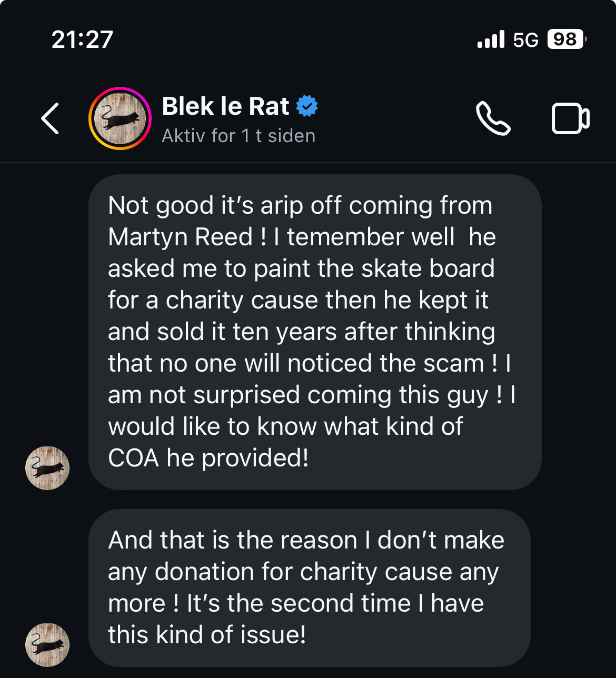Tap 'COA he provided!' text in first message

(x=208, y=458)
